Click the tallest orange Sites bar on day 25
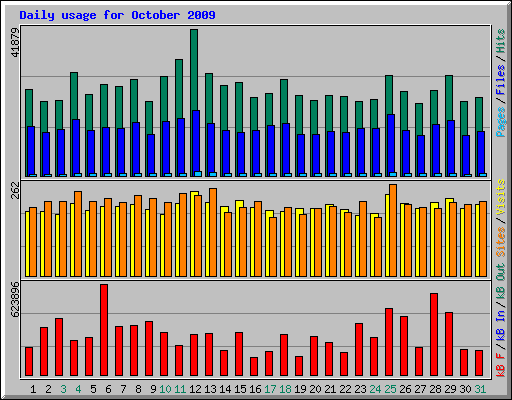This screenshot has height=400, width=512. pyautogui.click(x=393, y=230)
